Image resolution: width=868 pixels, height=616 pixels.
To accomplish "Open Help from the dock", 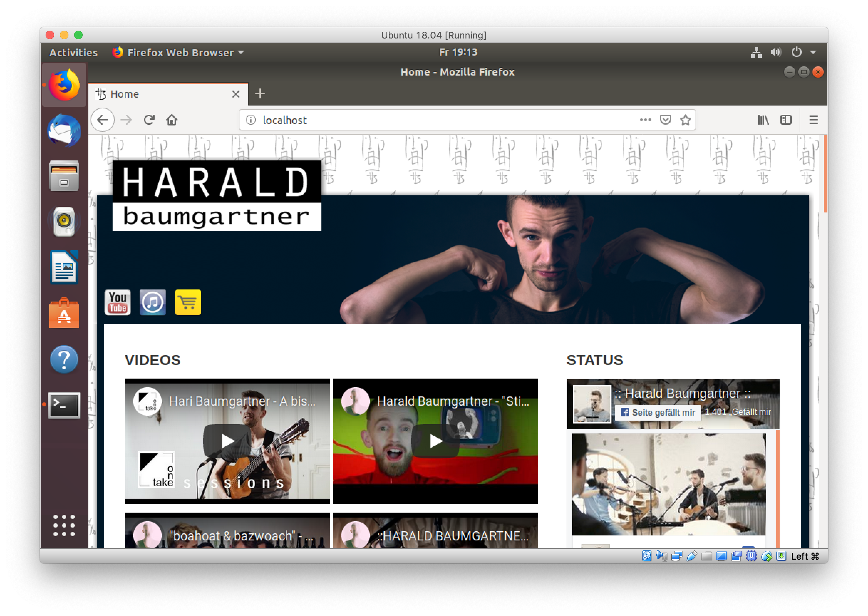I will click(x=64, y=359).
